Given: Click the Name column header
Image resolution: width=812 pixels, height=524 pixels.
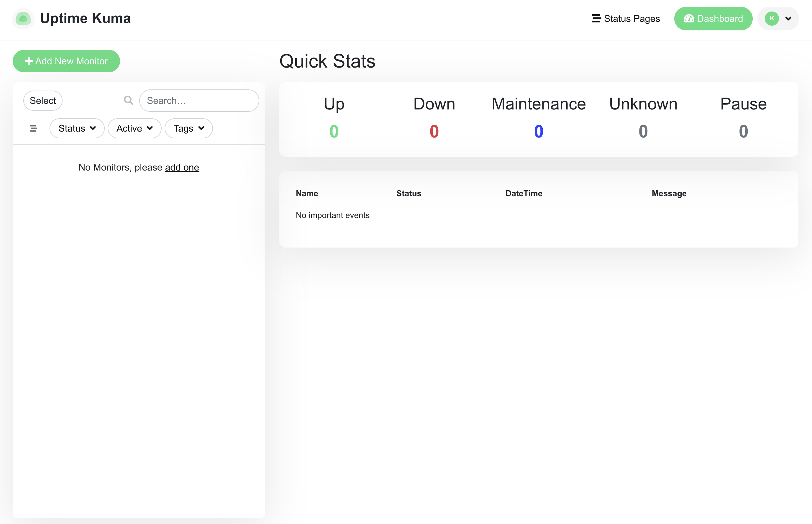Looking at the screenshot, I should 307,193.
